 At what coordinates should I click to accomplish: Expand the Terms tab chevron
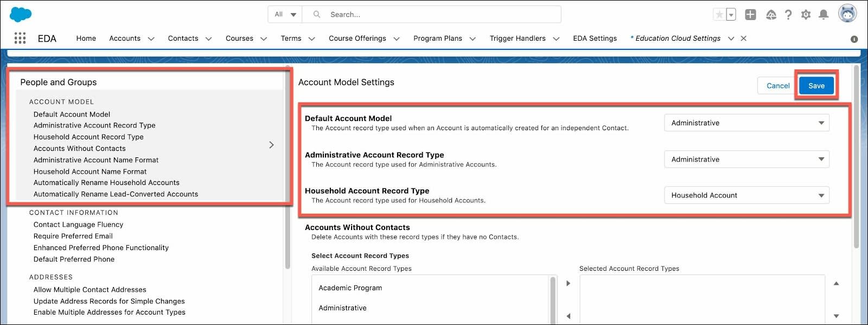point(311,39)
